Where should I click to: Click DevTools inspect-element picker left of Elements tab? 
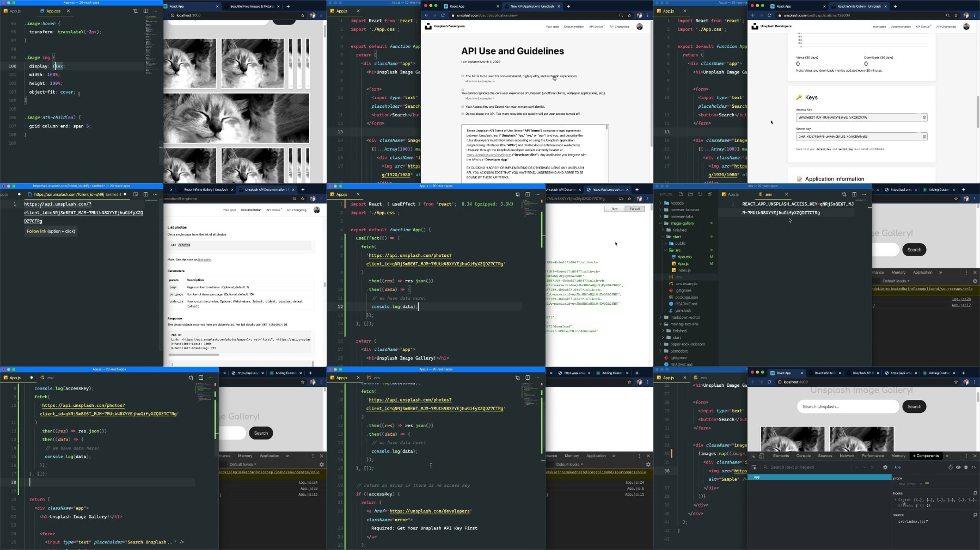pos(753,456)
